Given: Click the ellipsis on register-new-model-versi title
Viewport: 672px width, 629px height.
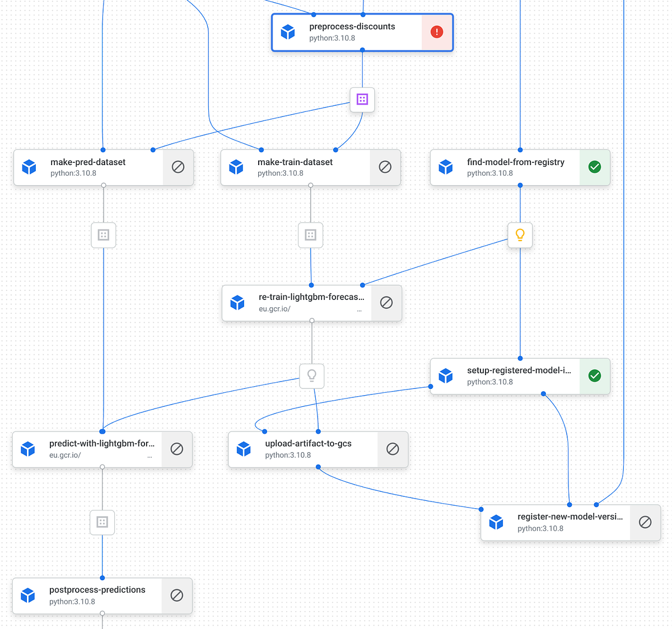Looking at the screenshot, I should click(x=619, y=516).
